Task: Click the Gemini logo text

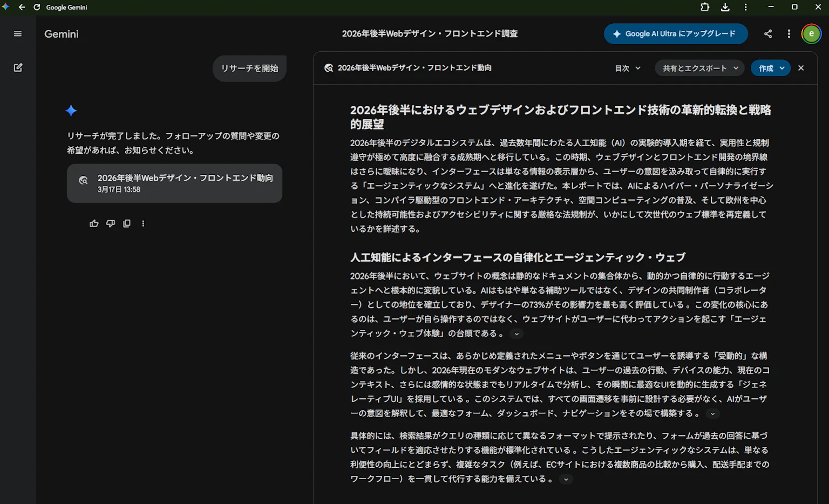Action: [62, 34]
